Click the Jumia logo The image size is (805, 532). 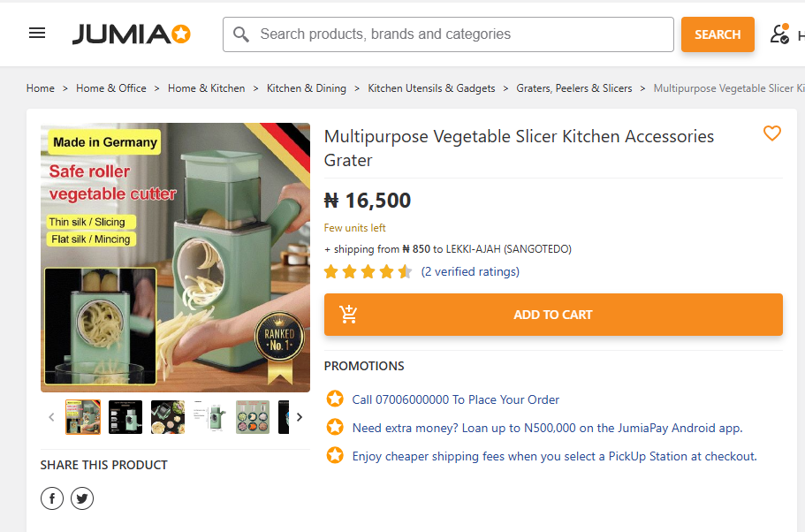(131, 34)
